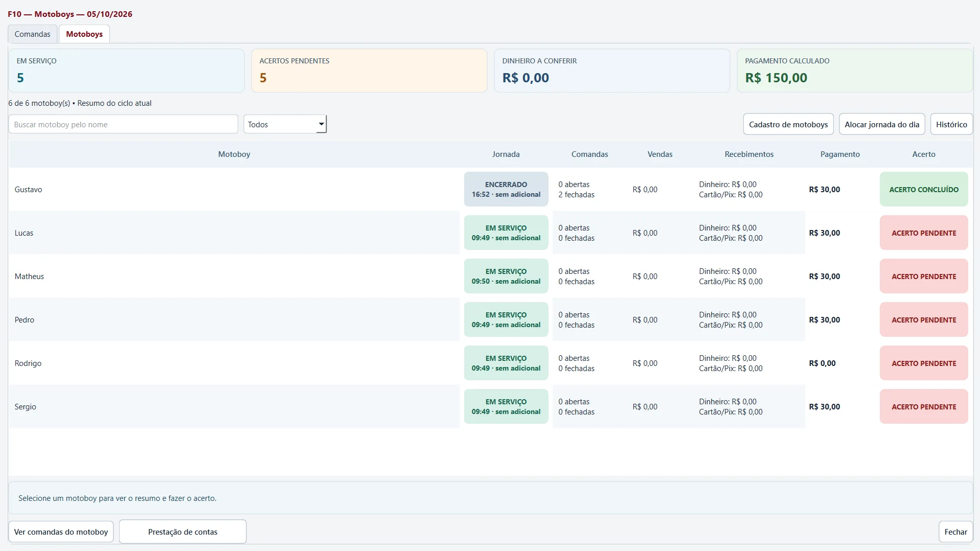Click the Motoboy column header

click(x=234, y=154)
